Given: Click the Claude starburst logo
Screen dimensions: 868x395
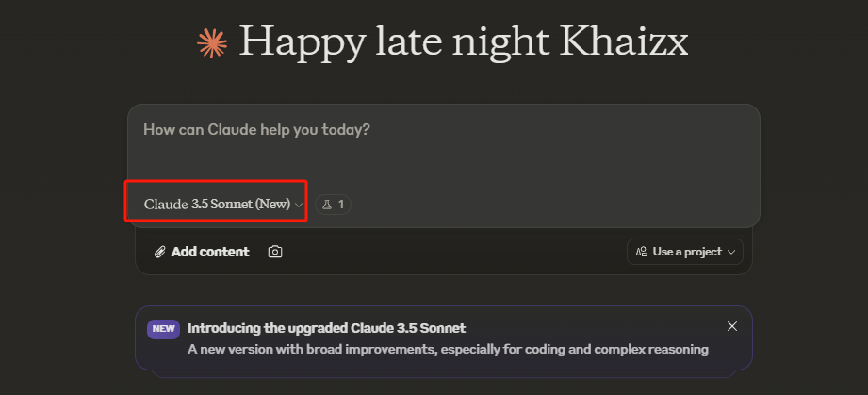Looking at the screenshot, I should [x=212, y=42].
